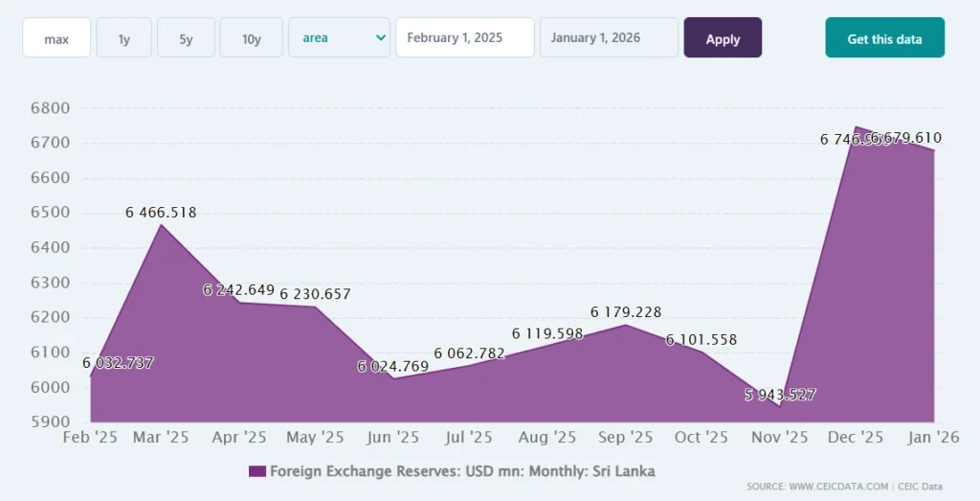Click the Jul '25 data label 6 062.782
The image size is (980, 501).
469,353
